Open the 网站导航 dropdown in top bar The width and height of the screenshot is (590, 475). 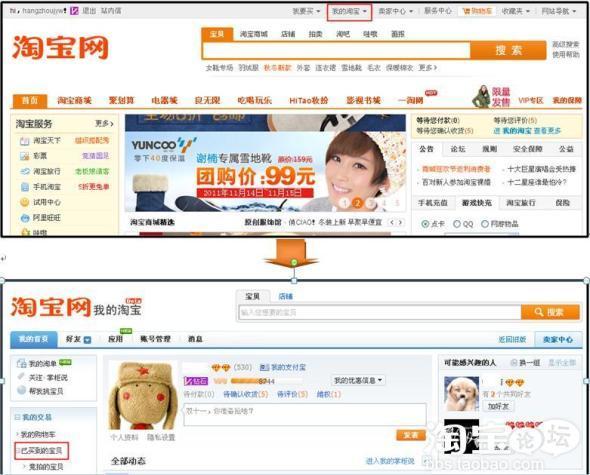(559, 11)
